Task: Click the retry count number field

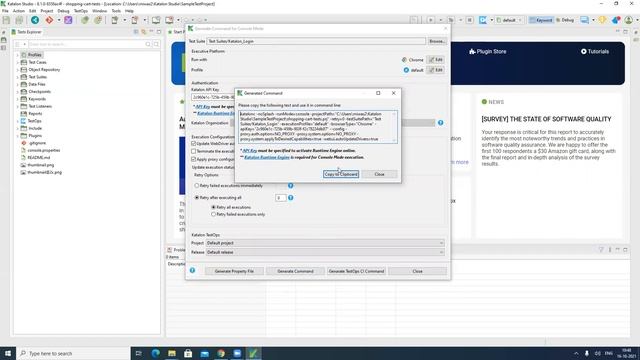Action: (281, 198)
